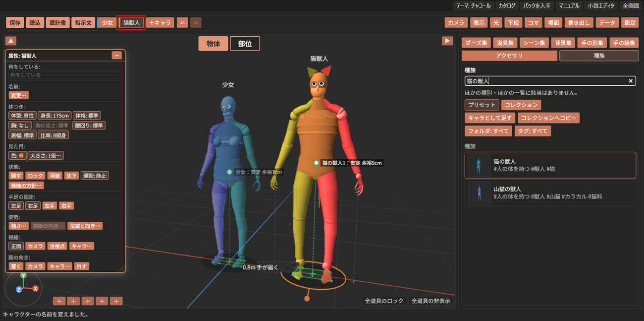Click the orange 色 color swatch
Screen dimensions: 644x321
(21, 155)
